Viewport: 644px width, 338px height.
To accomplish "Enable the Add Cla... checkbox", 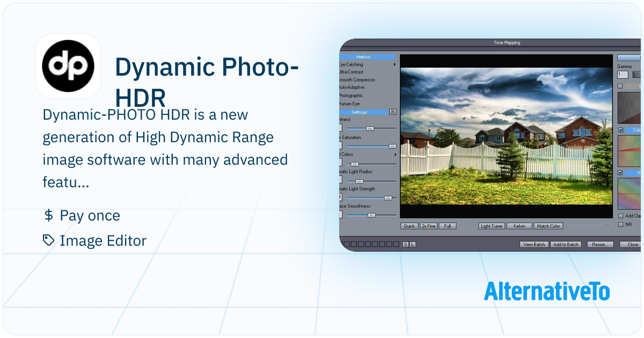I will click(x=621, y=216).
